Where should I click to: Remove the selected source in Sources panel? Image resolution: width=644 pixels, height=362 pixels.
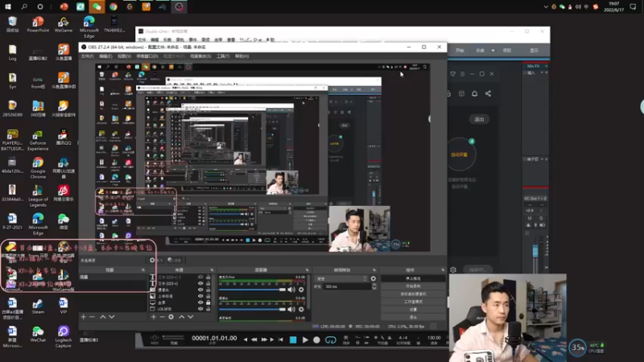163,317
